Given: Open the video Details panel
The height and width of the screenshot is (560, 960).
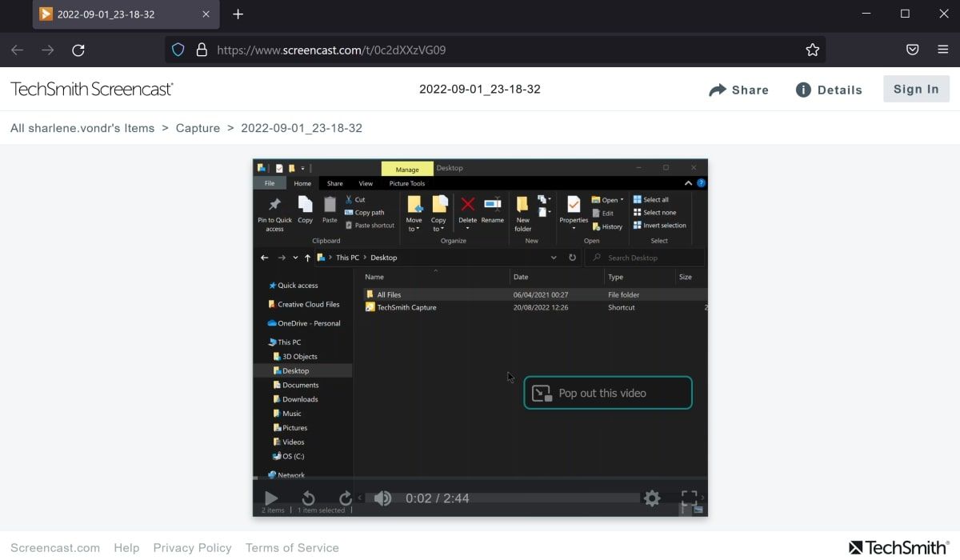Looking at the screenshot, I should tap(829, 90).
